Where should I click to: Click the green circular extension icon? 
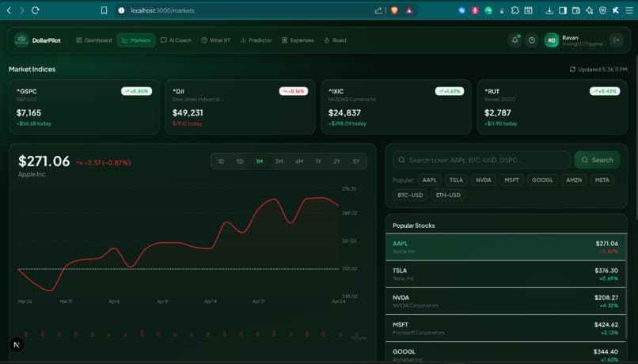coord(488,10)
